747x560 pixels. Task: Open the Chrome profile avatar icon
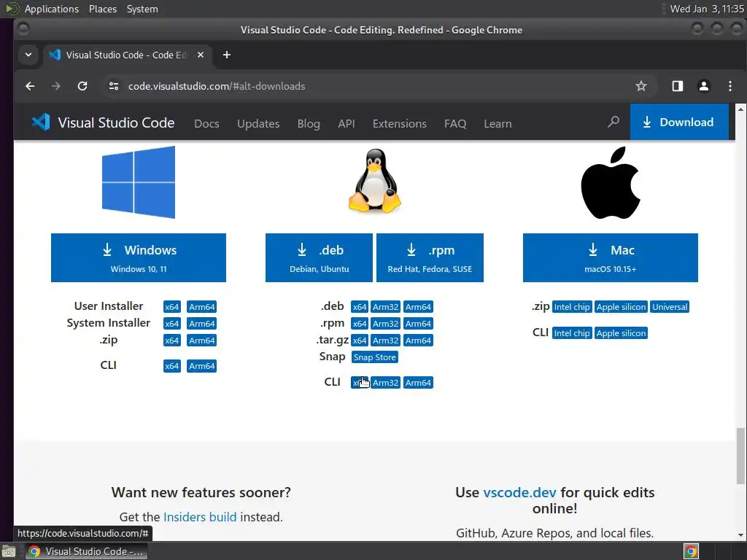pos(704,86)
